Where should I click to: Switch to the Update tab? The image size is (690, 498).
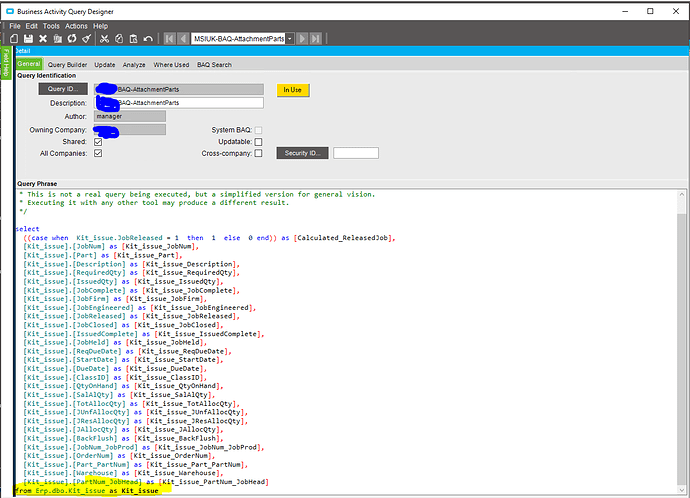tap(105, 65)
